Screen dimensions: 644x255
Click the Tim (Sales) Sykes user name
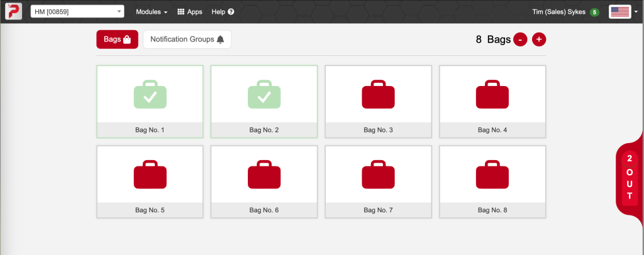point(558,12)
